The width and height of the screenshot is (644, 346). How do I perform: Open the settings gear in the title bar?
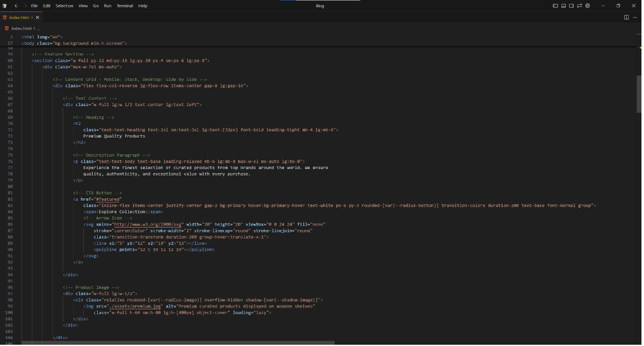[x=587, y=6]
